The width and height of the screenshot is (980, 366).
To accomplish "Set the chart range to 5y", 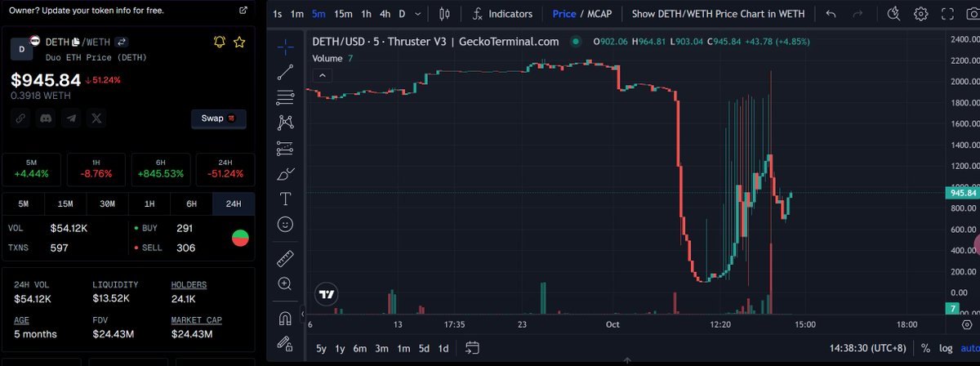I will click(321, 349).
